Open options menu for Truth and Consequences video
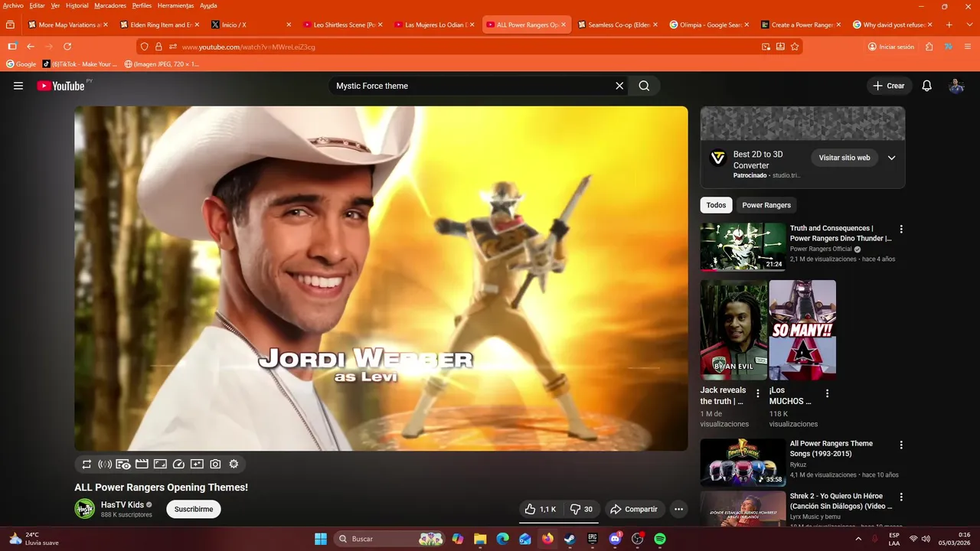The height and width of the screenshot is (551, 980). 901,229
